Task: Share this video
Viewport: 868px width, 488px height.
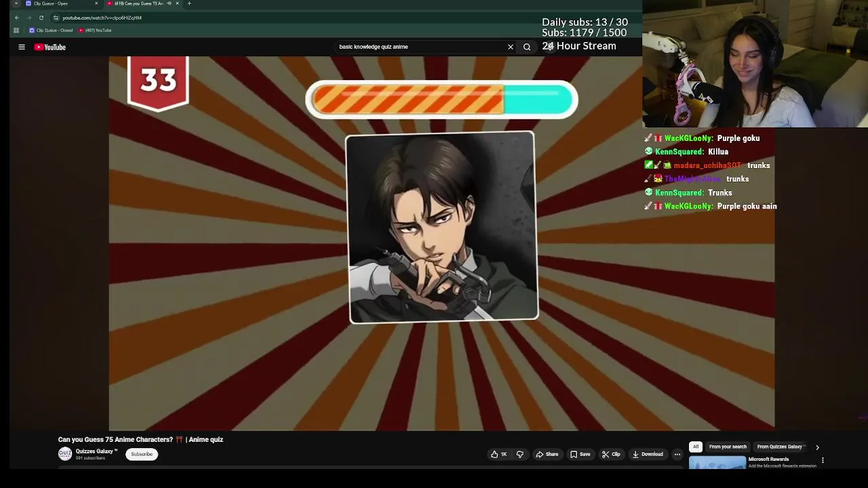Action: tap(547, 454)
